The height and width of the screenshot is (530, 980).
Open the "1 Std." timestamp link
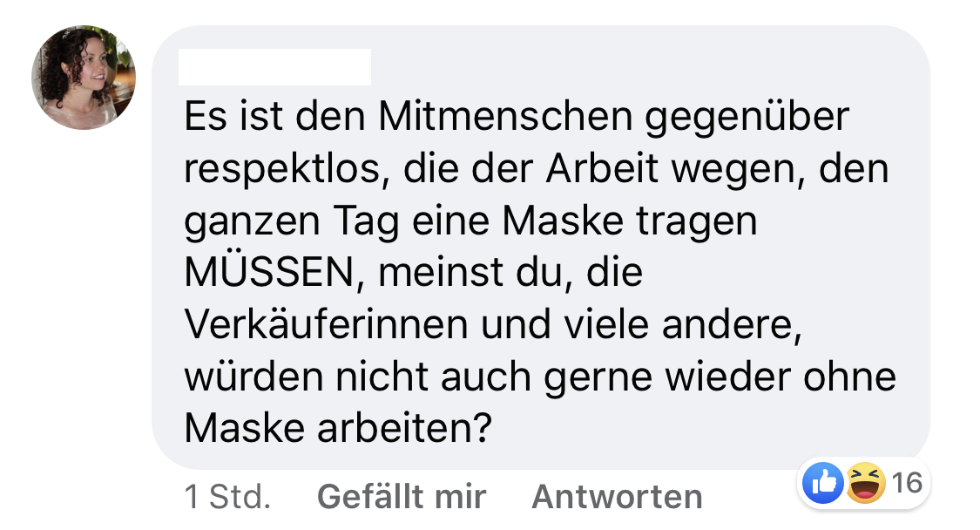pos(227,497)
